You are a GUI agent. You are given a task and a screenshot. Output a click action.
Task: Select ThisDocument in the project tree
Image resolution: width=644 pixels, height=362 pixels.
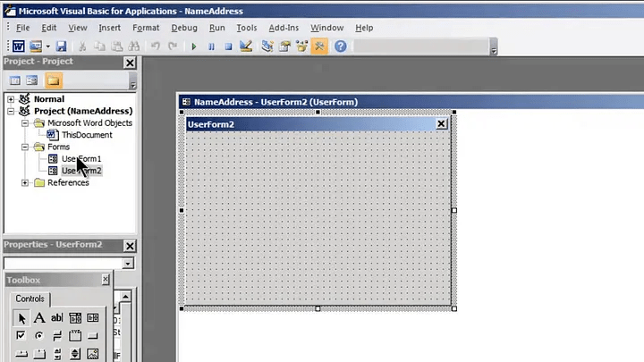[x=87, y=135]
